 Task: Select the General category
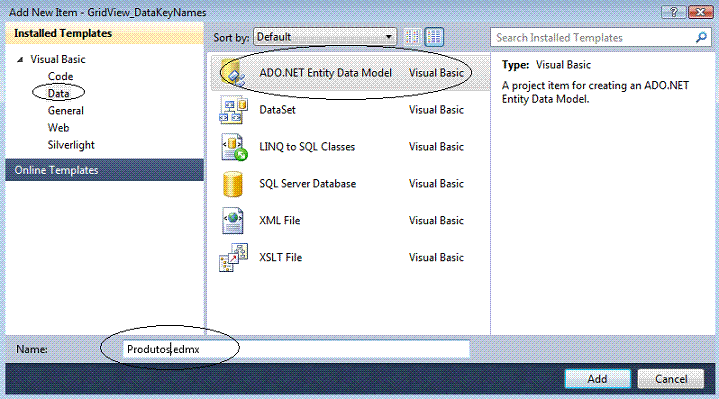66,111
